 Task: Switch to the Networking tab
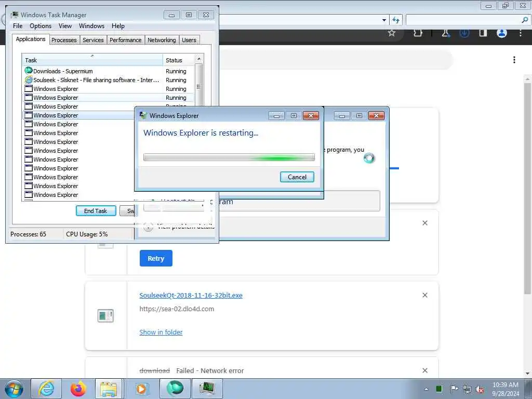(x=162, y=40)
